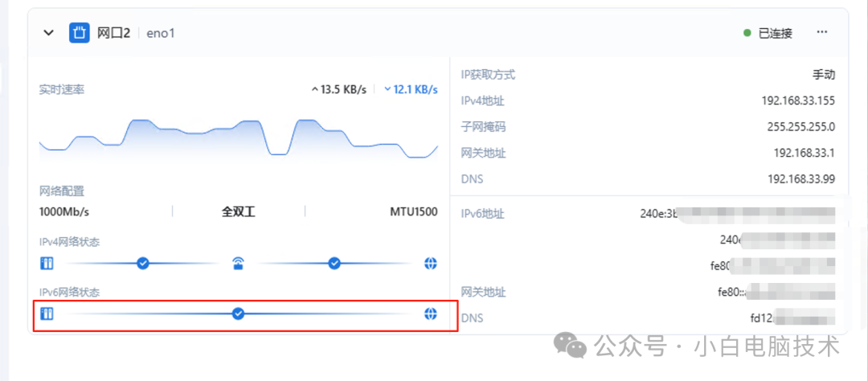The height and width of the screenshot is (381, 868).
Task: Click the IPv4 device icon
Action: (x=47, y=263)
